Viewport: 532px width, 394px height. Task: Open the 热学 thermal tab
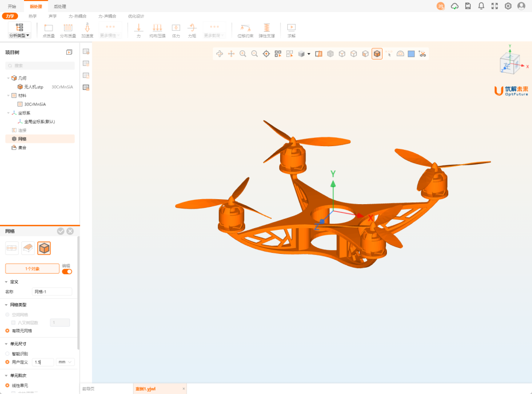tap(33, 16)
